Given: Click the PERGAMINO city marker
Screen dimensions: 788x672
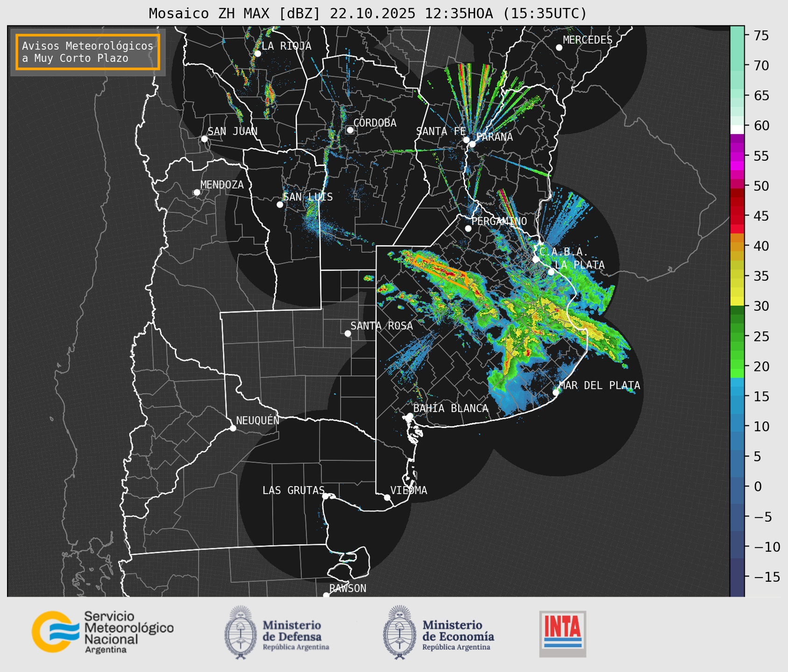Looking at the screenshot, I should click(x=468, y=229).
